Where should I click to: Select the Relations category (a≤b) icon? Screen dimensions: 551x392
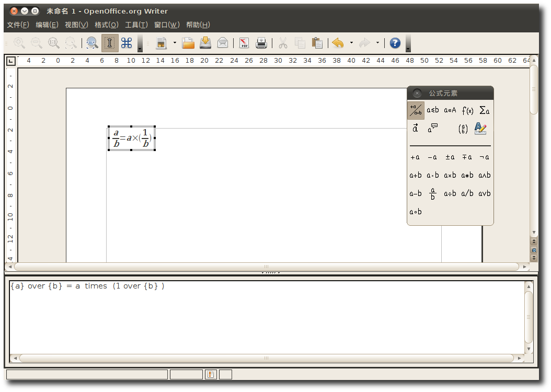[433, 110]
